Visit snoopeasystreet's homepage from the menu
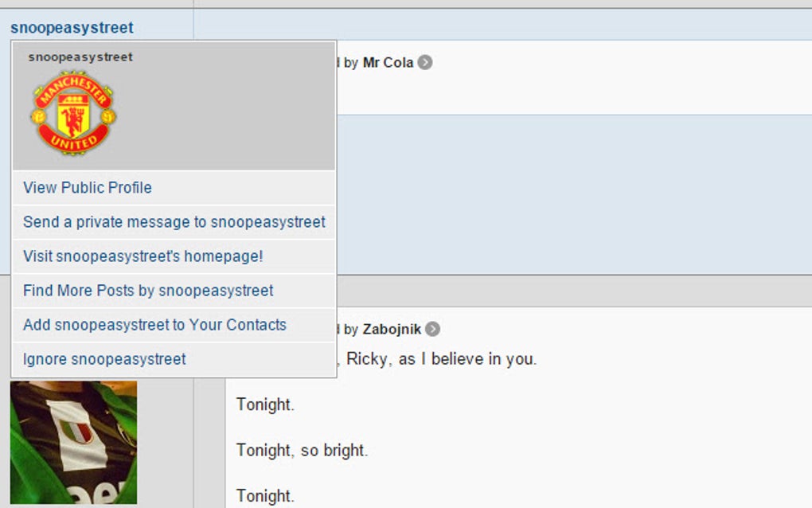 pos(142,256)
